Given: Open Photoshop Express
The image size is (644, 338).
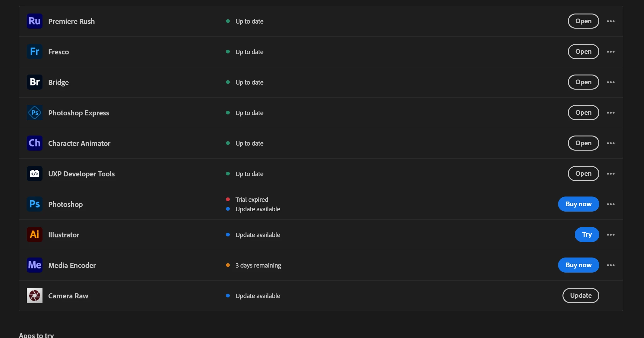Looking at the screenshot, I should tap(583, 113).
